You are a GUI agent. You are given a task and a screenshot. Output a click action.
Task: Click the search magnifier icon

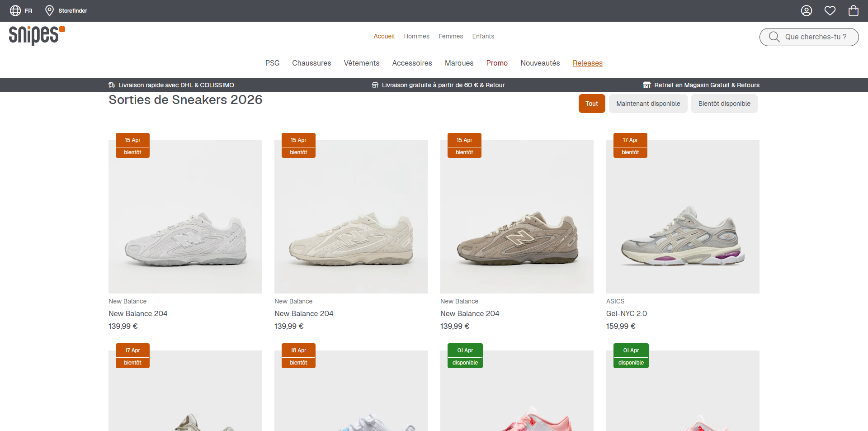pyautogui.click(x=774, y=37)
